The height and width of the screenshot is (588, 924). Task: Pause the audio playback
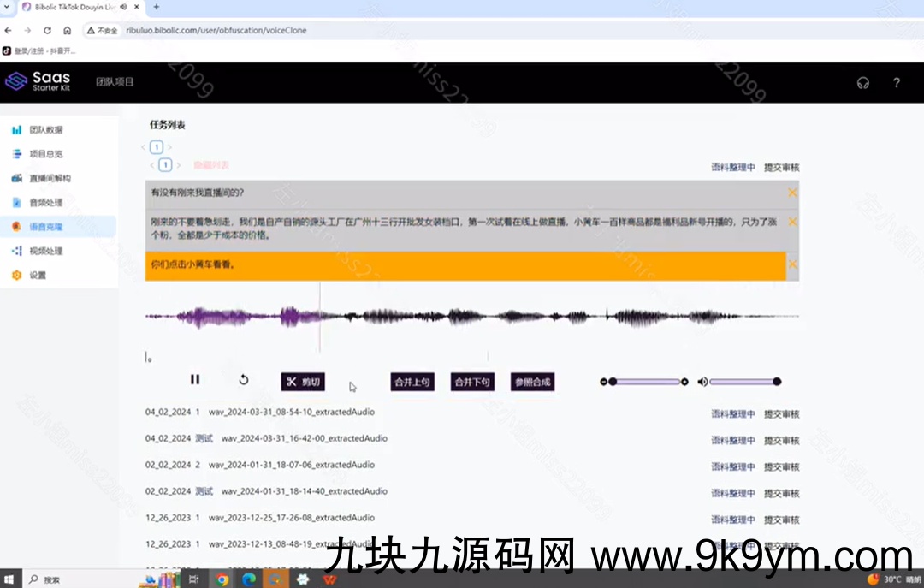click(x=195, y=380)
